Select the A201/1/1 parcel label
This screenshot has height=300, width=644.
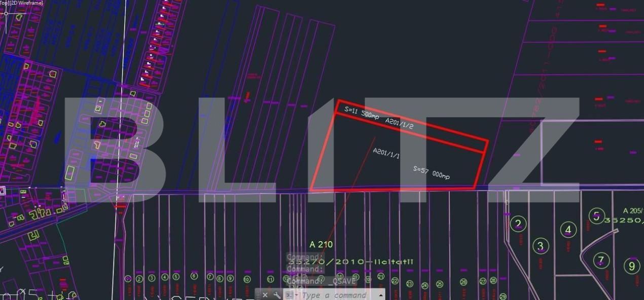click(x=386, y=153)
